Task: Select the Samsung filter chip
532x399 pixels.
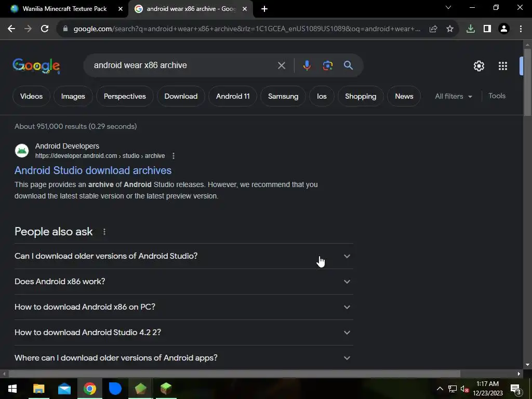Action: (x=283, y=96)
